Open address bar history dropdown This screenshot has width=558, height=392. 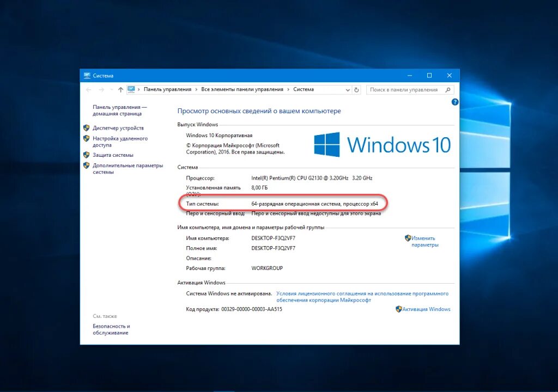click(348, 90)
